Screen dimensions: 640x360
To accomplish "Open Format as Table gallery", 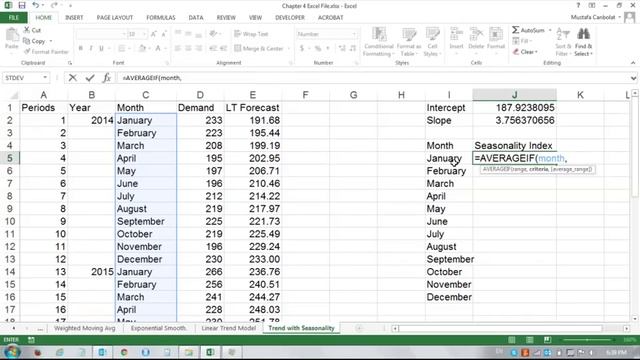I will (x=409, y=41).
